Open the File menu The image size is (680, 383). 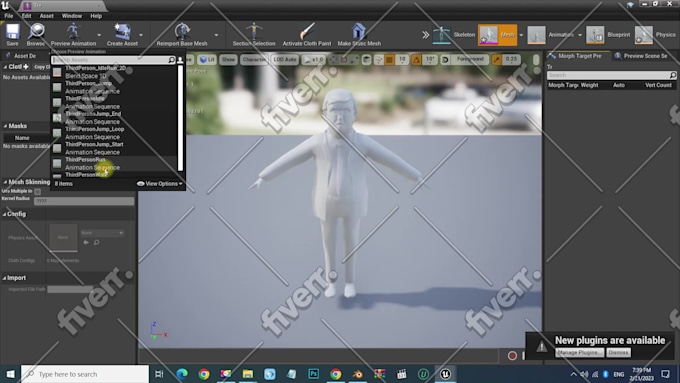pos(9,16)
